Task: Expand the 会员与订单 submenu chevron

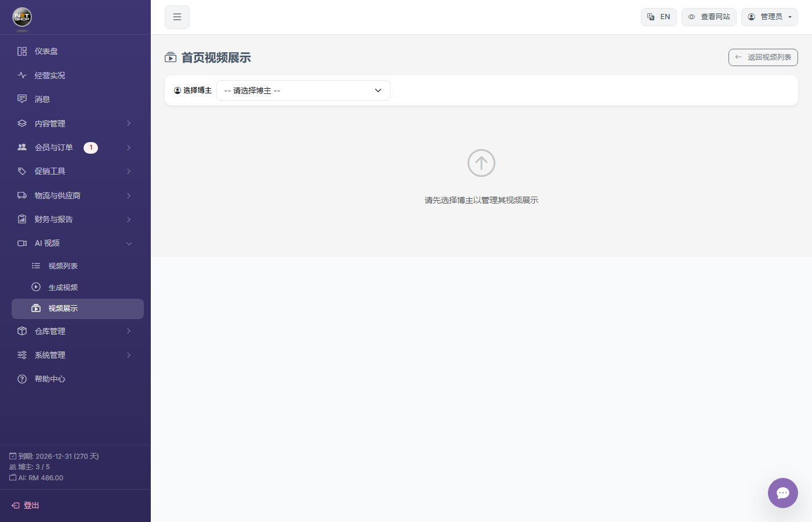Action: coord(129,147)
